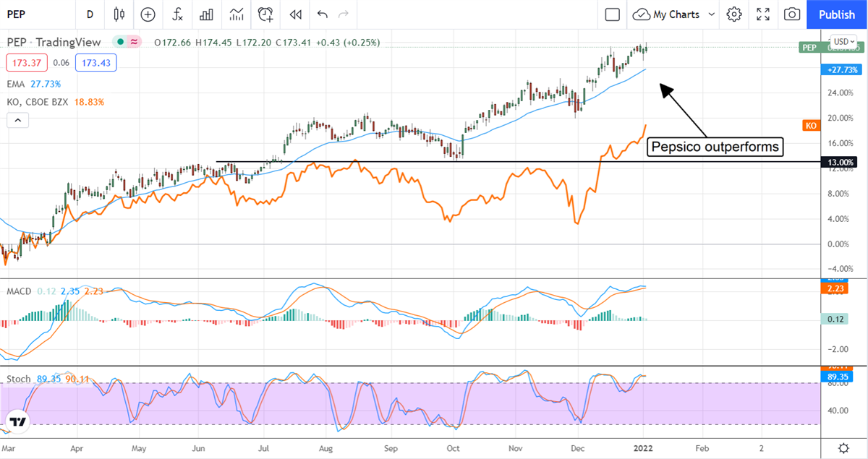Create an alert with the alarm clock icon
This screenshot has width=868, height=459.
point(265,14)
